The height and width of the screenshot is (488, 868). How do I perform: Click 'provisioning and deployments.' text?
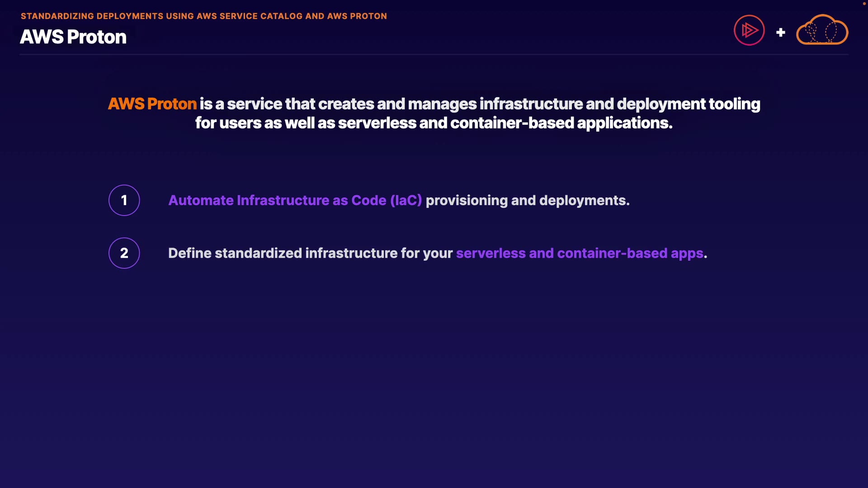click(x=527, y=200)
